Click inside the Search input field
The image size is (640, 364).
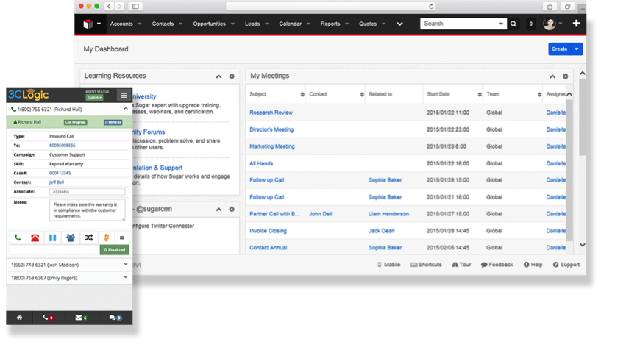(x=459, y=24)
